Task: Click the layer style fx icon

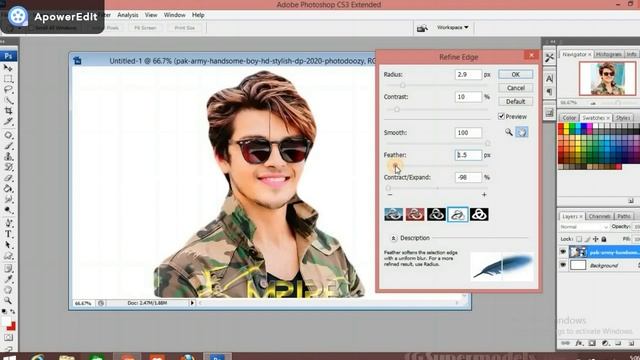Action: tap(579, 343)
